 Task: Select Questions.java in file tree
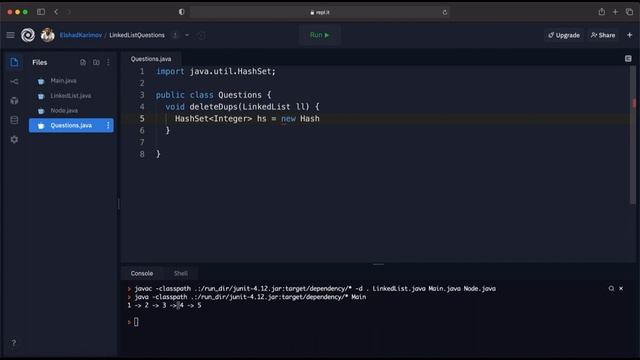pos(71,125)
